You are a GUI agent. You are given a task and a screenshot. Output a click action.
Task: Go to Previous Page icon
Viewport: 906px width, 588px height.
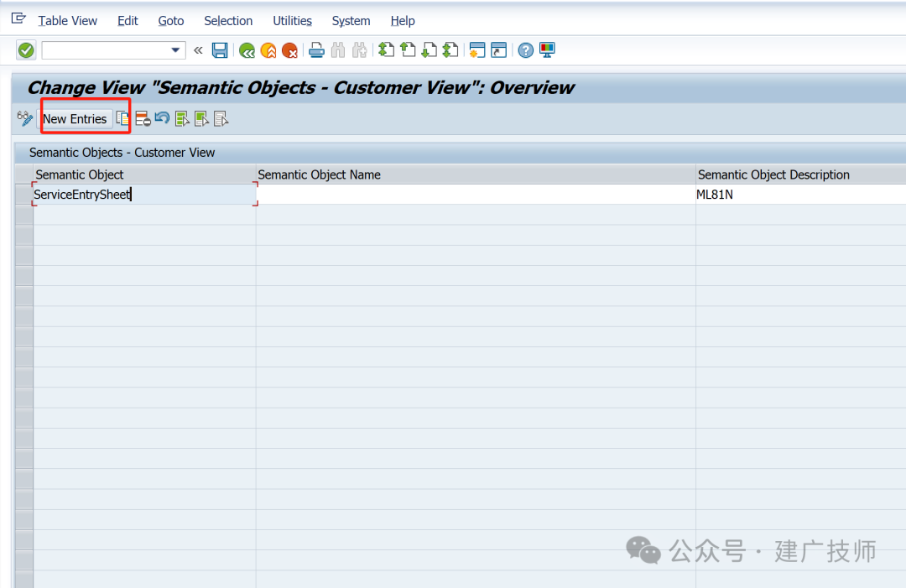(x=408, y=50)
